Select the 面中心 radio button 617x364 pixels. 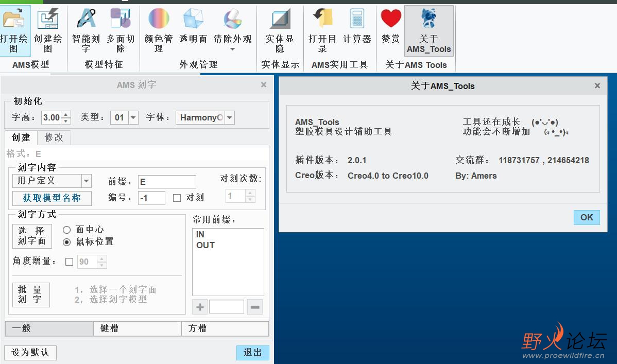(x=67, y=230)
